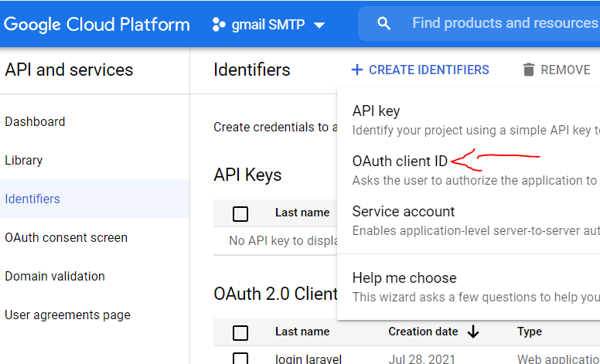Image resolution: width=600 pixels, height=364 pixels.
Task: Open OAuth consent screen in sidebar
Action: tap(66, 237)
